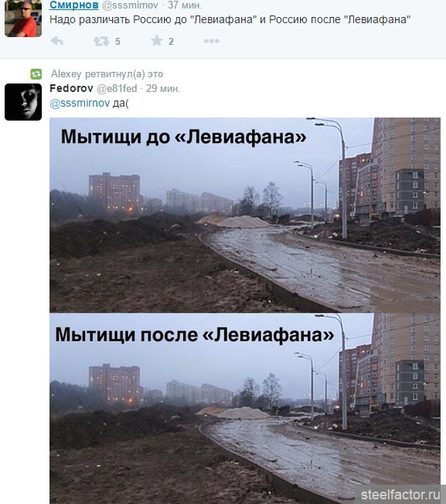
Task: Visit @sssmirnov handle in first tweet header
Action: pyautogui.click(x=130, y=5)
